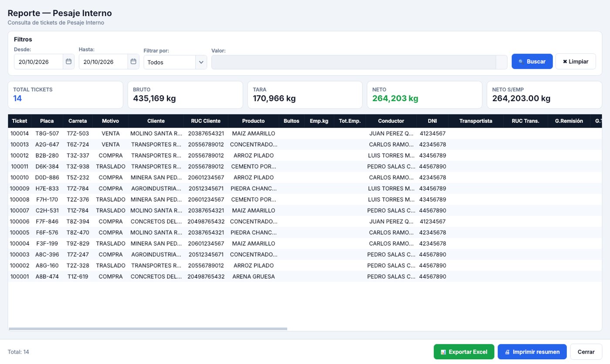This screenshot has width=610, height=364.
Task: Select the ticket 100008 cell
Action: tap(20, 199)
